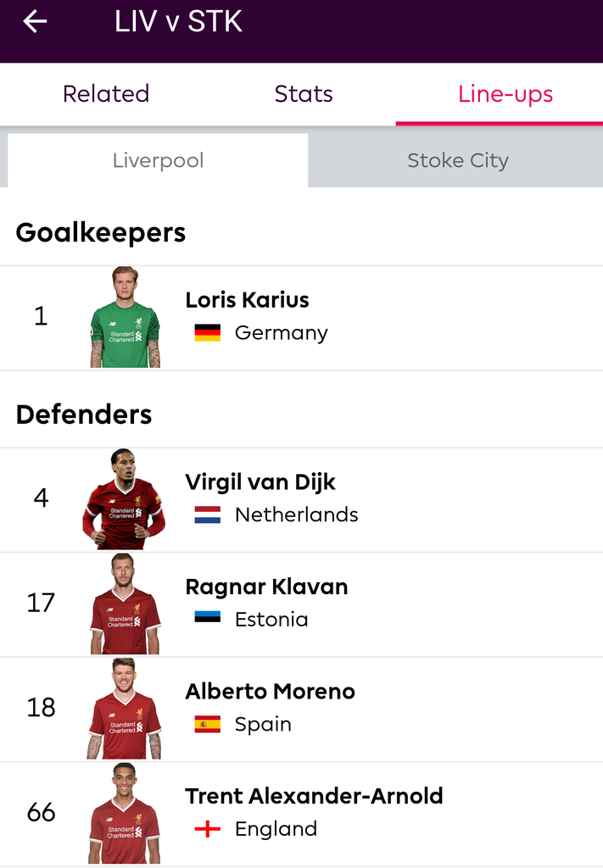This screenshot has height=868, width=603.
Task: Open Virgil van Dijk player photo
Action: click(125, 499)
